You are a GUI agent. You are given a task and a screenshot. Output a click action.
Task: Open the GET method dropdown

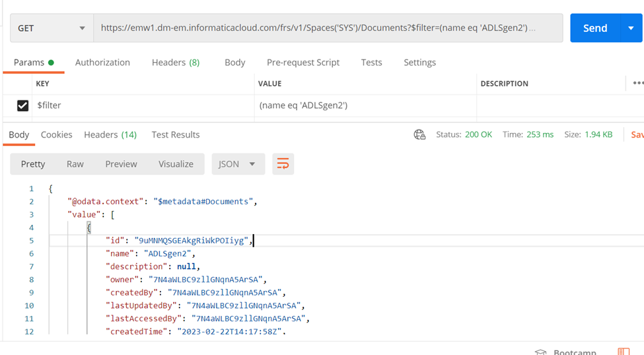pos(52,28)
